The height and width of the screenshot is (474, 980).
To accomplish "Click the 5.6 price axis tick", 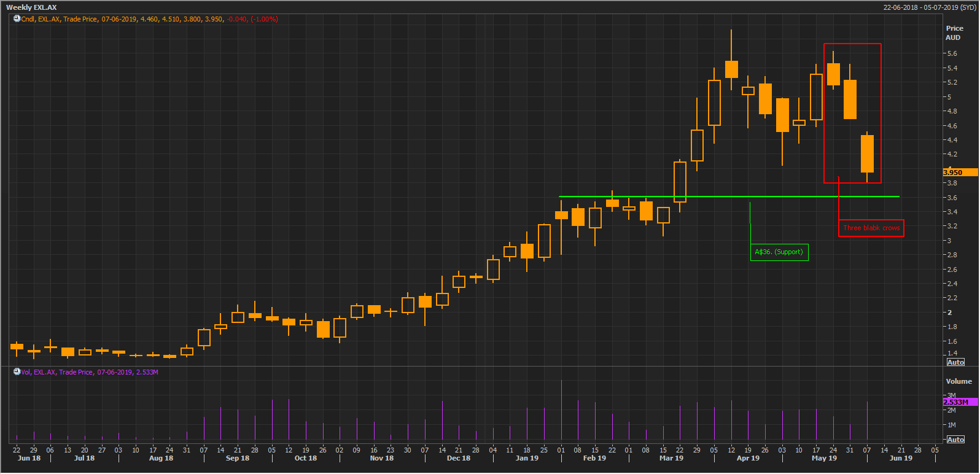I will [952, 53].
